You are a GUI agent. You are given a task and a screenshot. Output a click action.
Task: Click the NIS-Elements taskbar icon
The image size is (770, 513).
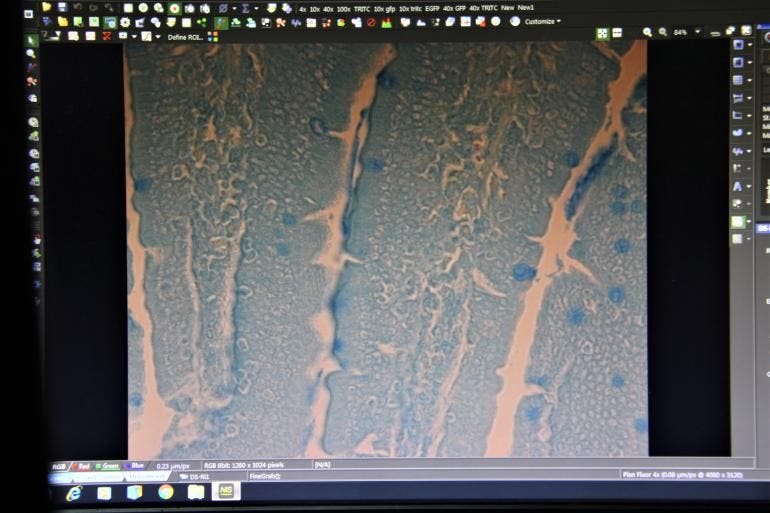226,492
